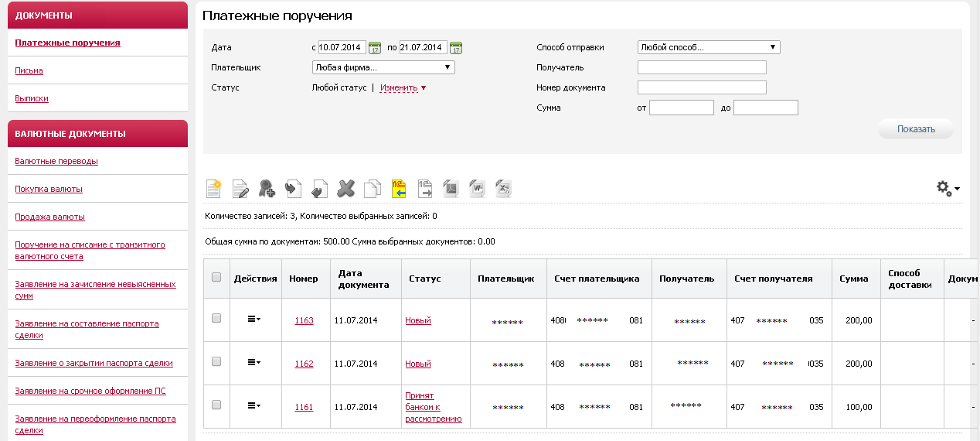
Task: Open document number 1162 link
Action: tap(304, 364)
